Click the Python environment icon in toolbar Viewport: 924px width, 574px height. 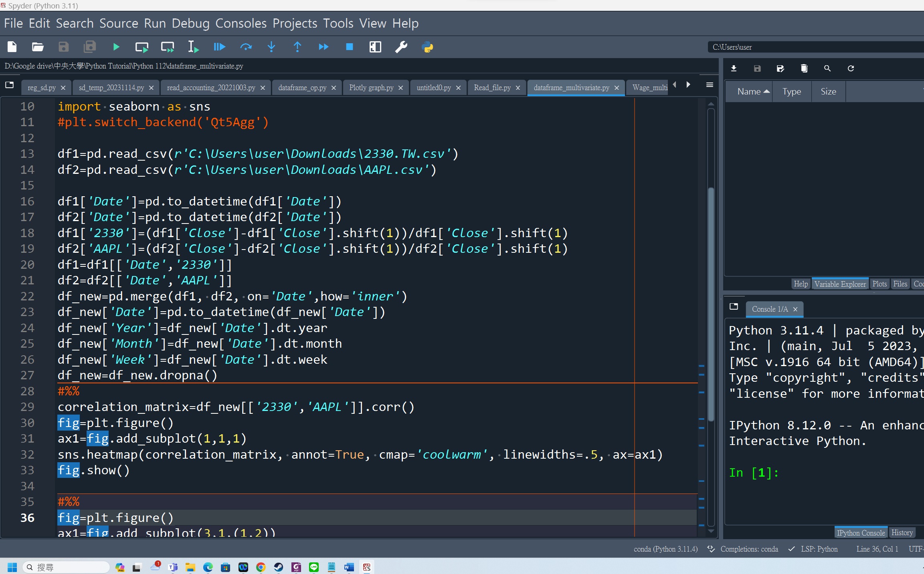(x=428, y=47)
